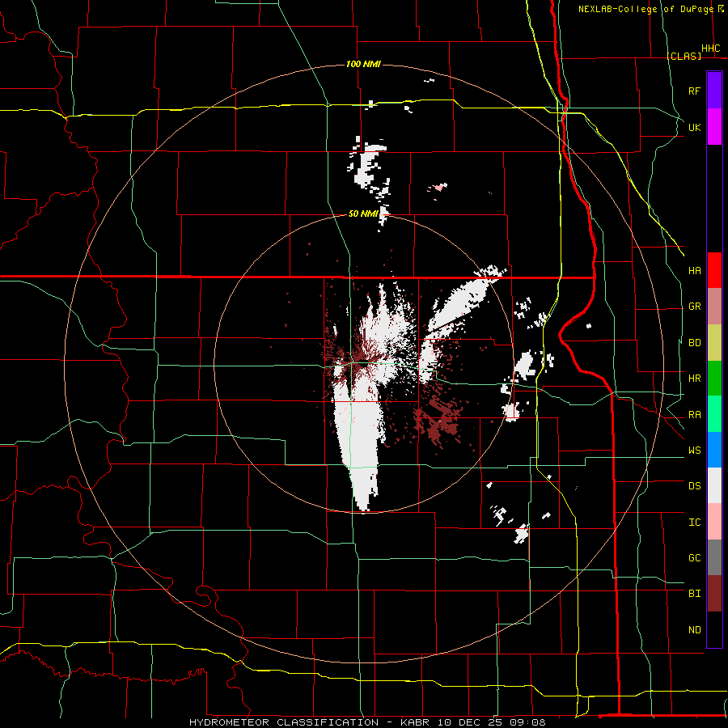Click the HHC product code label
Screen dimensions: 728x728
click(711, 49)
